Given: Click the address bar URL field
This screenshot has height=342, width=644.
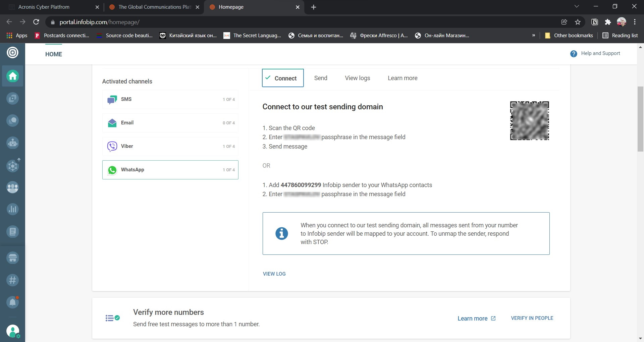Looking at the screenshot, I should [x=302, y=22].
